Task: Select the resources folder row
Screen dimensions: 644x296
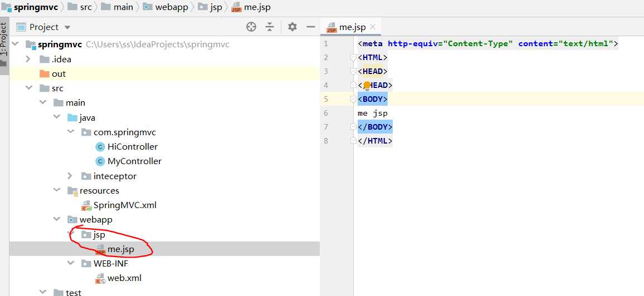Action: pyautogui.click(x=164, y=191)
